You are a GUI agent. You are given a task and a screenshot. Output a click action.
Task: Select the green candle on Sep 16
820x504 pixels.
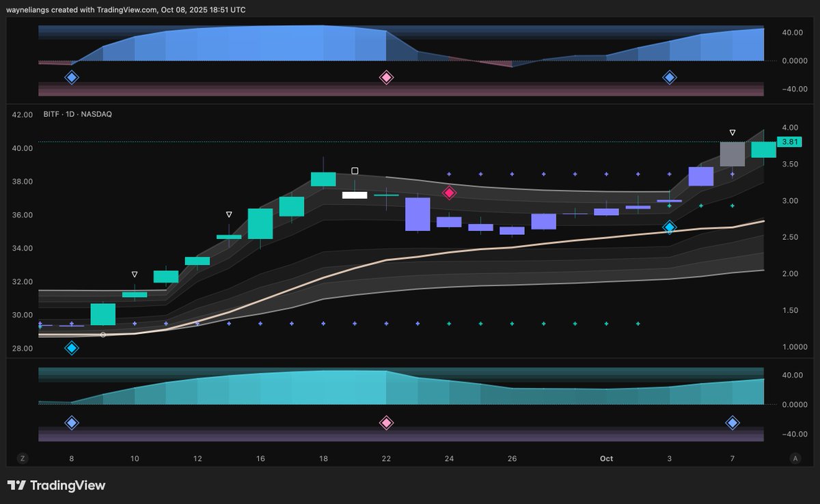pos(260,223)
